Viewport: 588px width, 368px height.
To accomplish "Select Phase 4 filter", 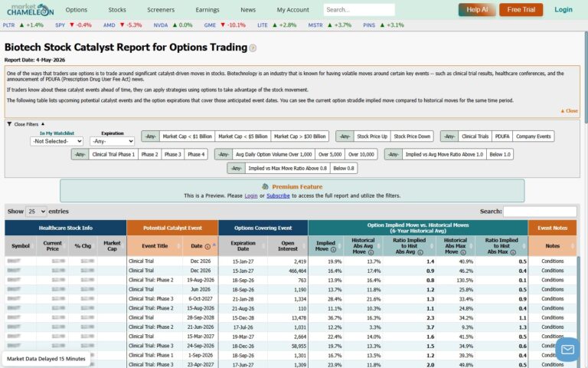I will point(196,154).
